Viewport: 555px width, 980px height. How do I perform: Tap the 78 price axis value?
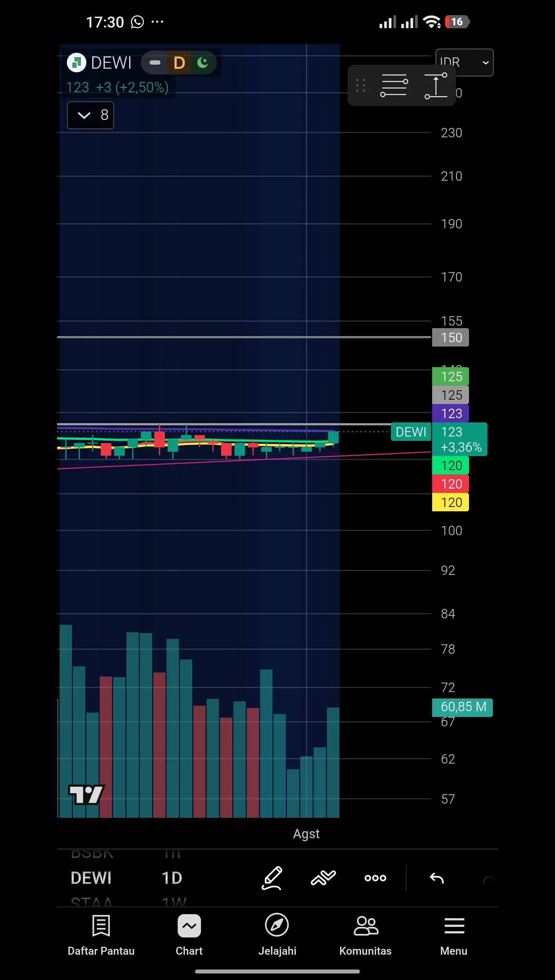(x=448, y=649)
